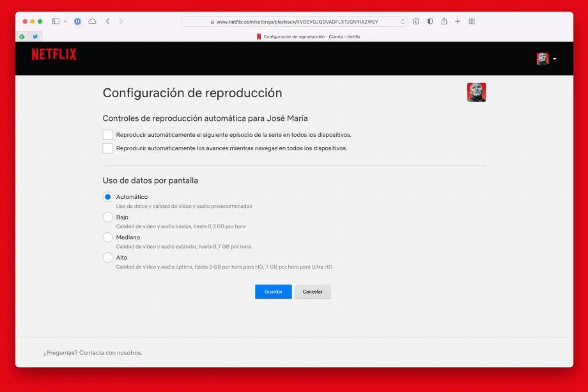Screen dimensions: 588x392
Task: Click the Configuración de reproducción heading
Action: (x=192, y=93)
